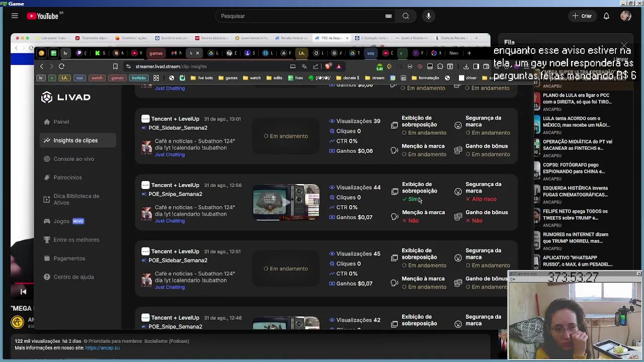
Task: Open the 'edits' bookmarks folder
Action: [x=274, y=78]
